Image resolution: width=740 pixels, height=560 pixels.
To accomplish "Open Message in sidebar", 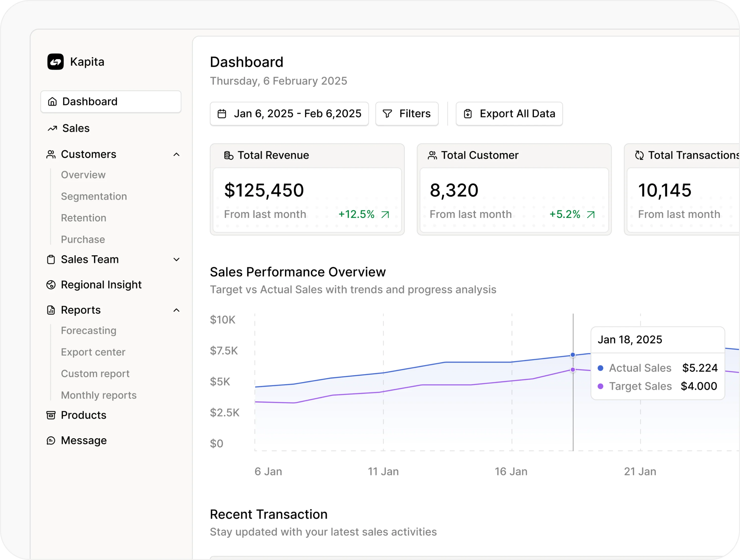I will [84, 441].
